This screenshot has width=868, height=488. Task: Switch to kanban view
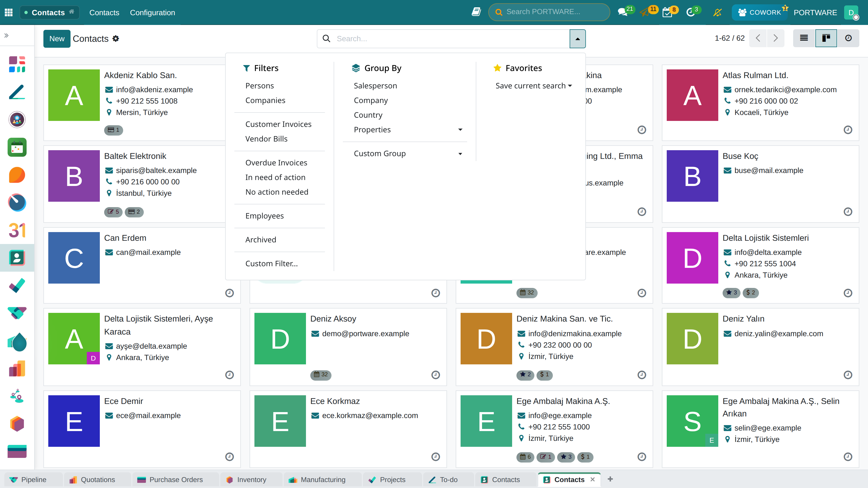point(826,38)
